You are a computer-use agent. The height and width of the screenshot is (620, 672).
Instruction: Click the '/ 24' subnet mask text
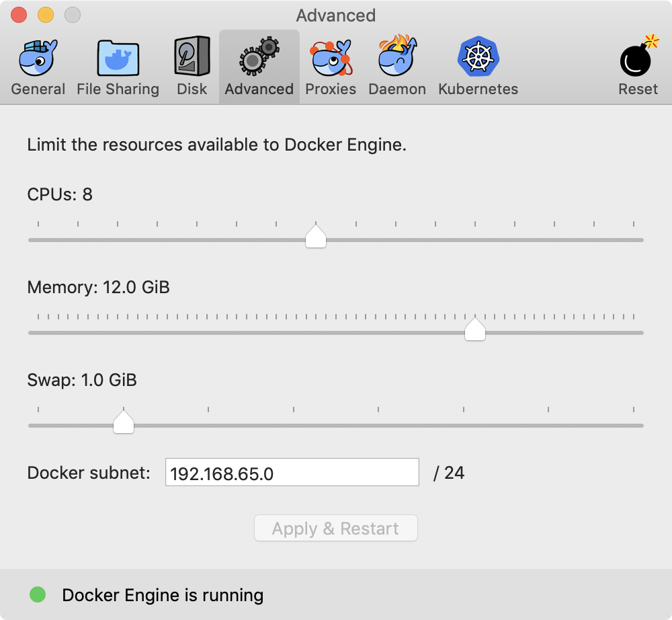[449, 473]
